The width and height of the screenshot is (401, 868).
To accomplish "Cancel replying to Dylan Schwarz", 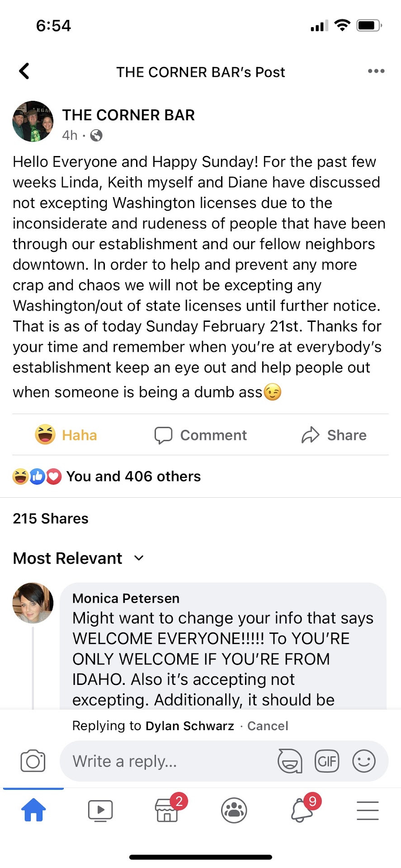I will (x=268, y=726).
